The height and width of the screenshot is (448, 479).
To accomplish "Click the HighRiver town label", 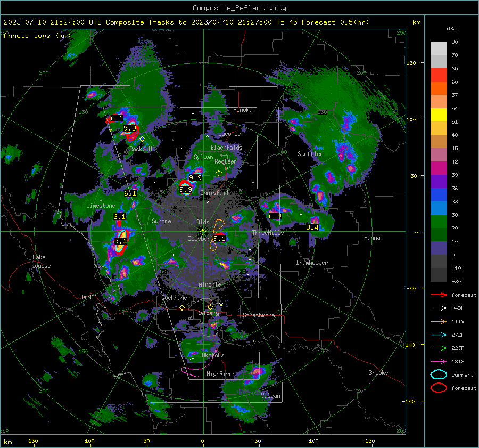I will click(221, 374).
